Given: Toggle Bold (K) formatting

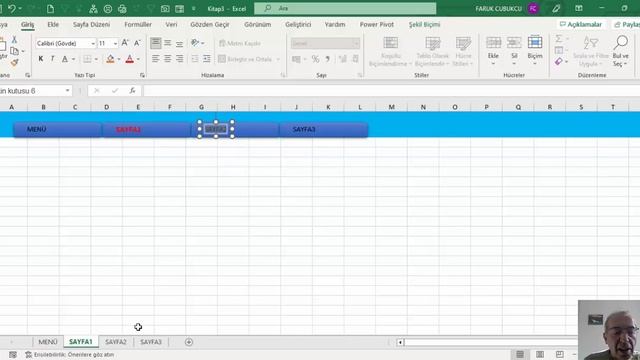Looking at the screenshot, I should point(41,59).
